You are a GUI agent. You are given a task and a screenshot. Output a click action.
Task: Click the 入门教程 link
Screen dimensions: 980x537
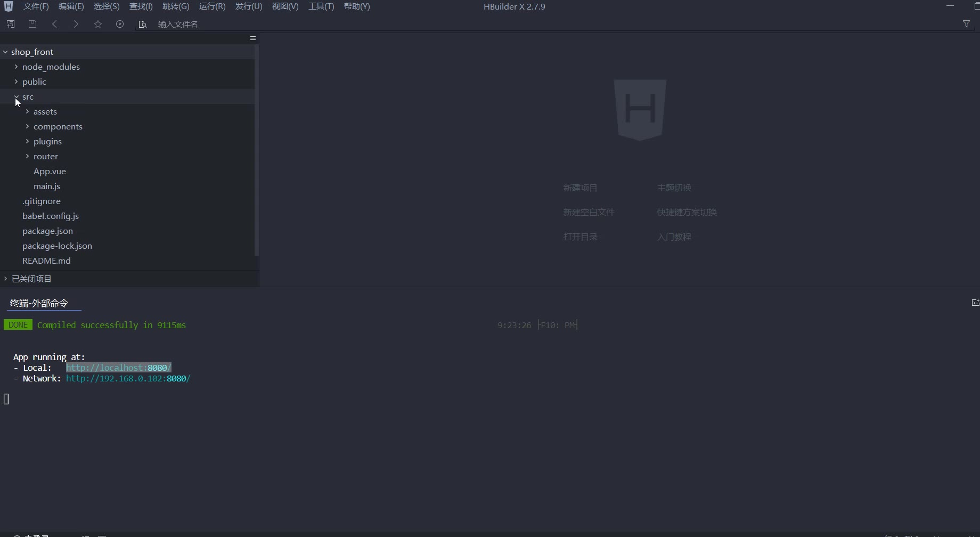click(674, 237)
